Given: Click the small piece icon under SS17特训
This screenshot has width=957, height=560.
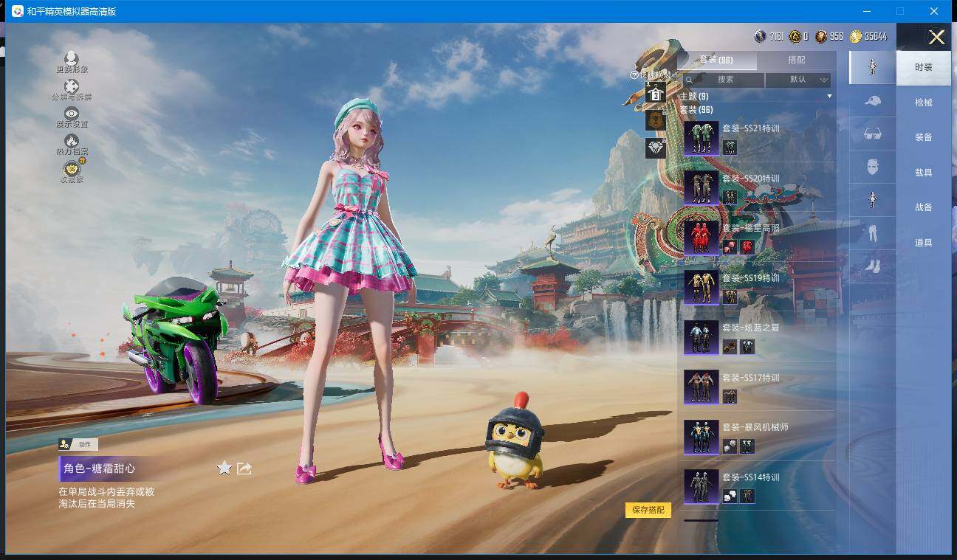Looking at the screenshot, I should (730, 396).
